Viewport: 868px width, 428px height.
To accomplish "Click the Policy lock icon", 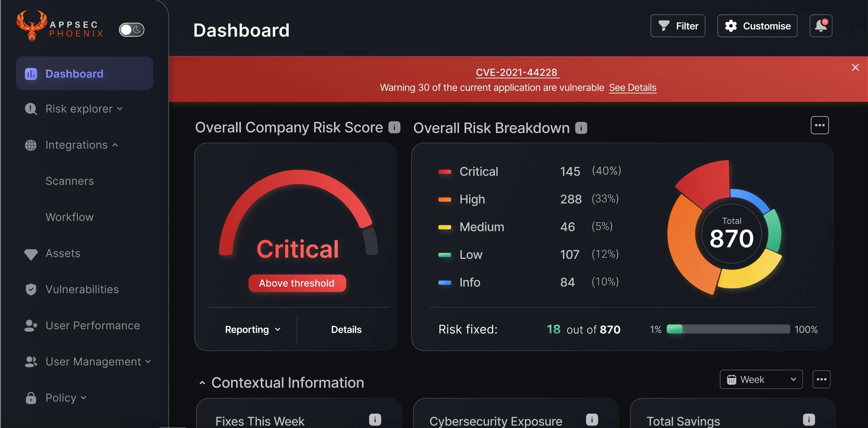I will (31, 397).
